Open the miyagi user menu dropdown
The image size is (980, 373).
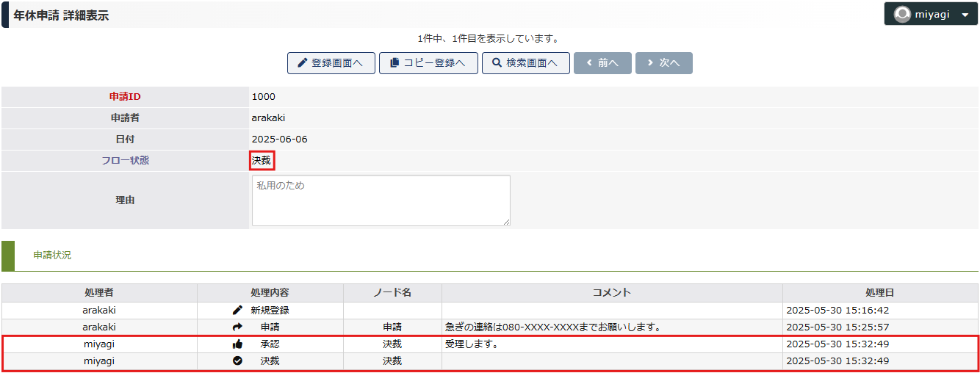931,14
